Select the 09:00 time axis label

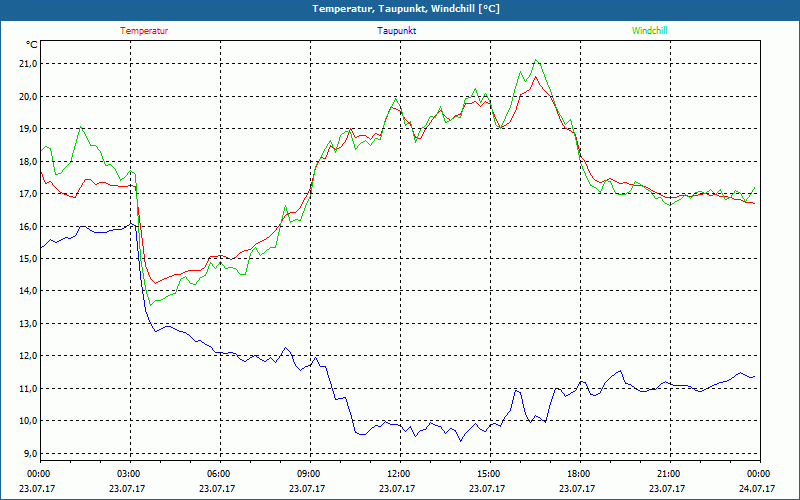(x=308, y=474)
